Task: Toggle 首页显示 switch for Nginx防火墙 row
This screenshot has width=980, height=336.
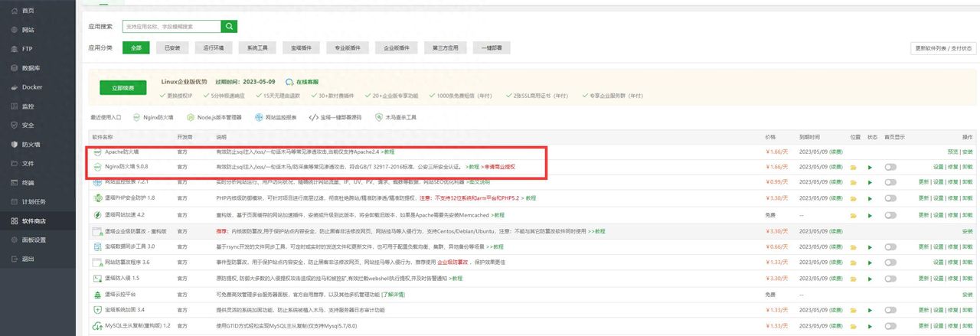Action: coord(890,166)
